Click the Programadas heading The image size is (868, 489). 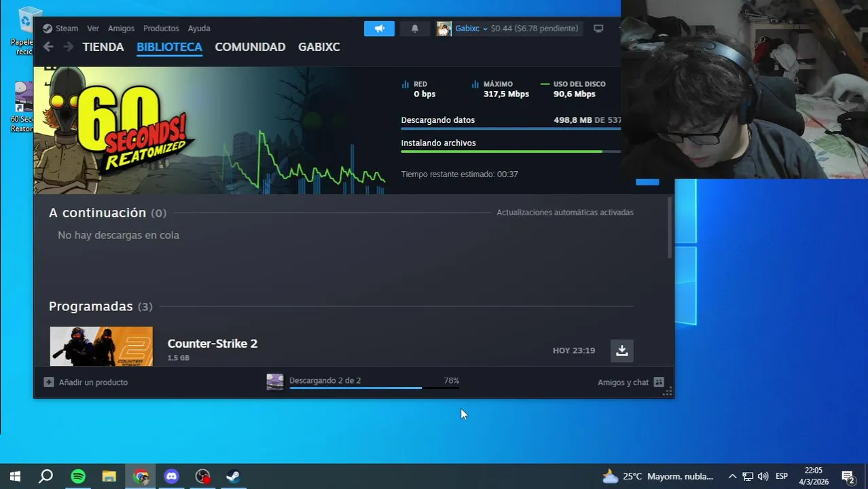(x=101, y=306)
